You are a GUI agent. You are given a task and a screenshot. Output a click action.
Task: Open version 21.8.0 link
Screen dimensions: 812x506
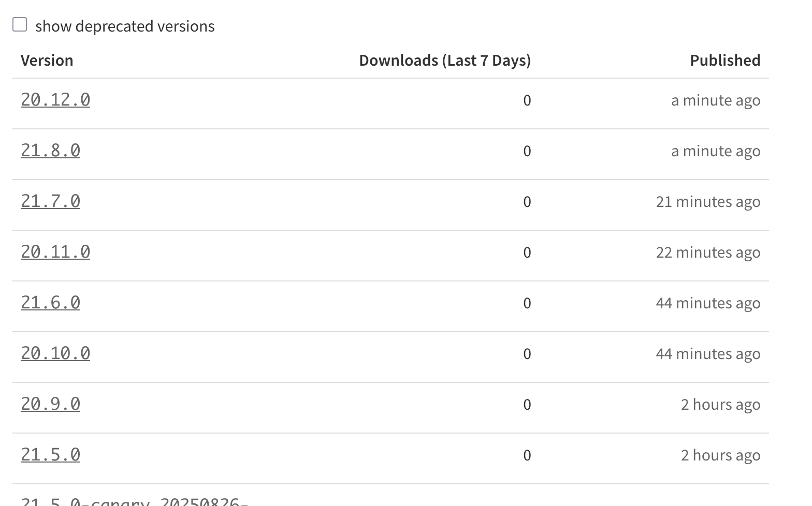tap(50, 151)
